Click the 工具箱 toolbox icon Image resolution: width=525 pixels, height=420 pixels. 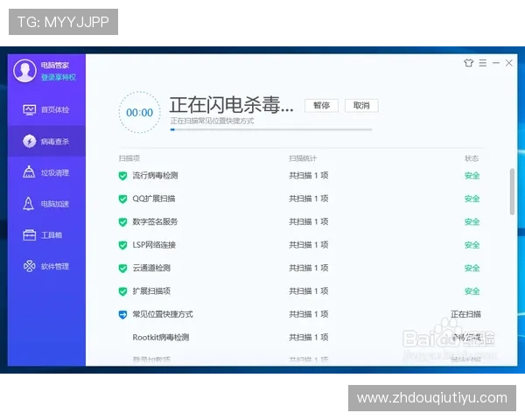(30, 234)
